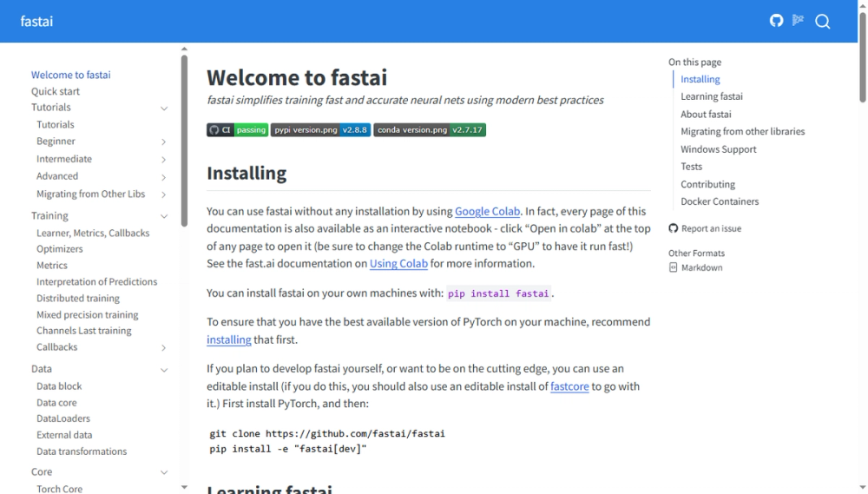This screenshot has height=494, width=868.
Task: Click the Installing heading
Action: pyautogui.click(x=247, y=173)
